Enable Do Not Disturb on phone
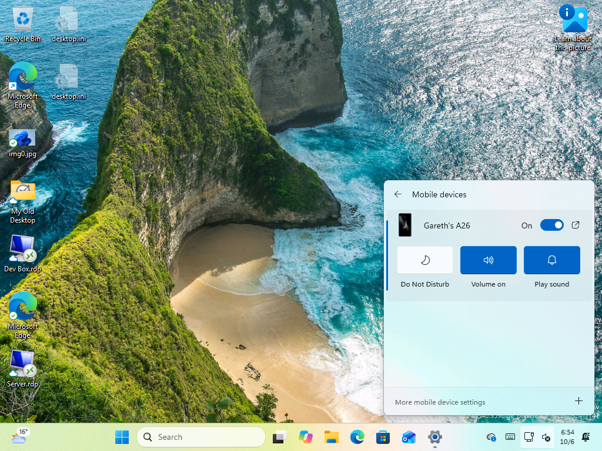 click(425, 260)
